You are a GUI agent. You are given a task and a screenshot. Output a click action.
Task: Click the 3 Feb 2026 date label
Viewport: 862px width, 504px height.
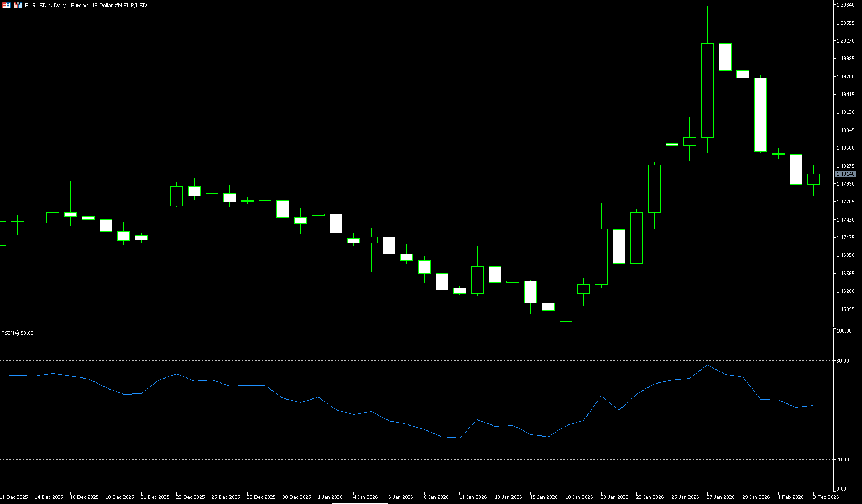[x=826, y=497]
